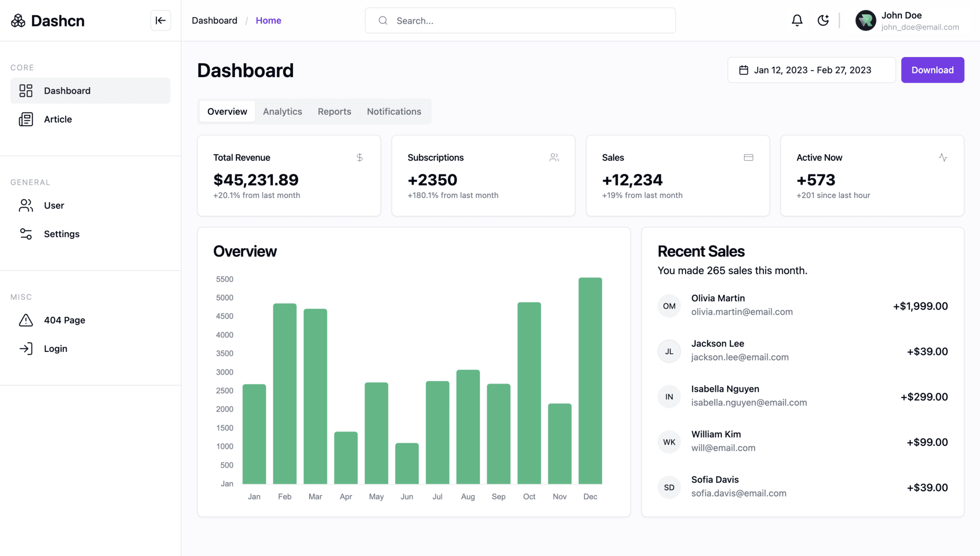Click the dollar icon on Total Revenue
980x556 pixels.
[x=359, y=158]
